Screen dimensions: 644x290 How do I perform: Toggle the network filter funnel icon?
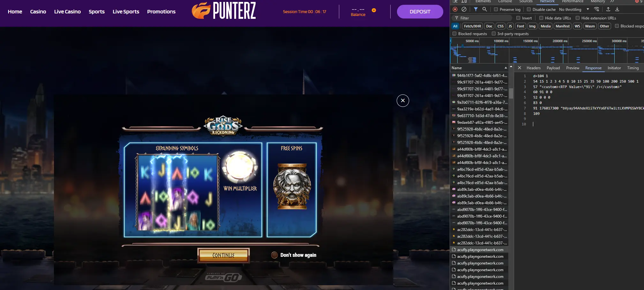pos(476,10)
